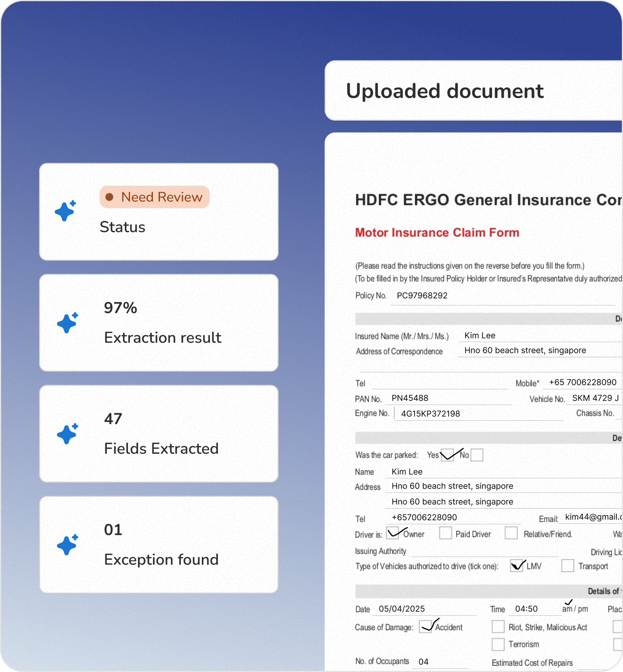
Task: Click sparkle icon in Status card
Action: click(66, 211)
